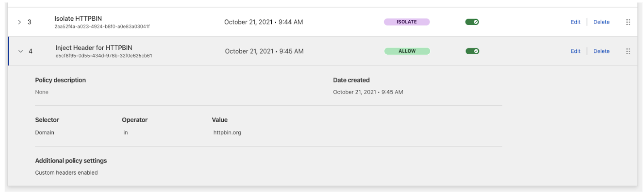This screenshot has height=193, width=644.
Task: Click the Domain selector value
Action: tap(44, 133)
